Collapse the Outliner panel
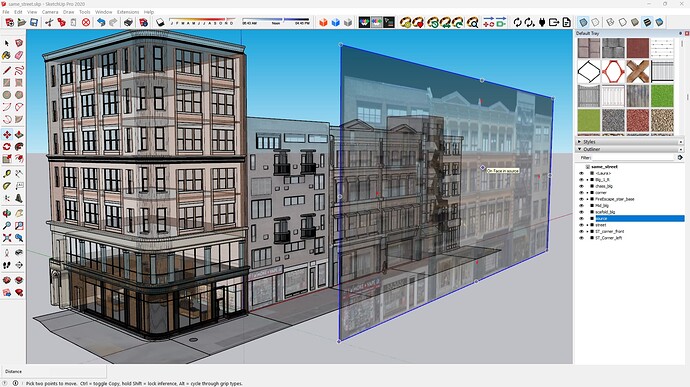Viewport: 690px width, 387px height. coord(579,149)
